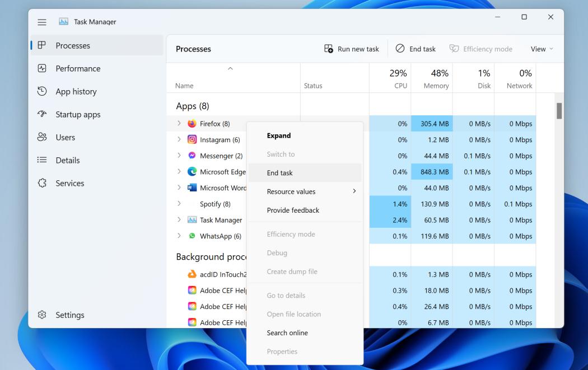Click the "Run new task" button

coord(351,49)
